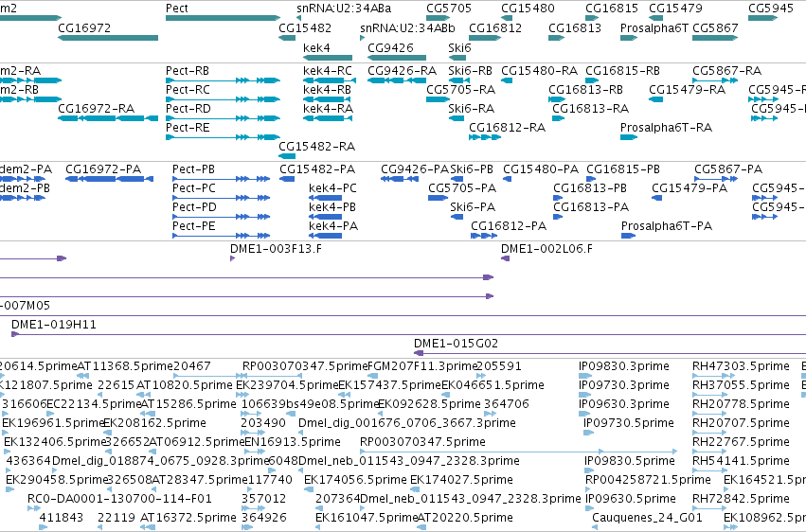Select protein CG16812-PA
The image size is (806, 532).
[484, 236]
